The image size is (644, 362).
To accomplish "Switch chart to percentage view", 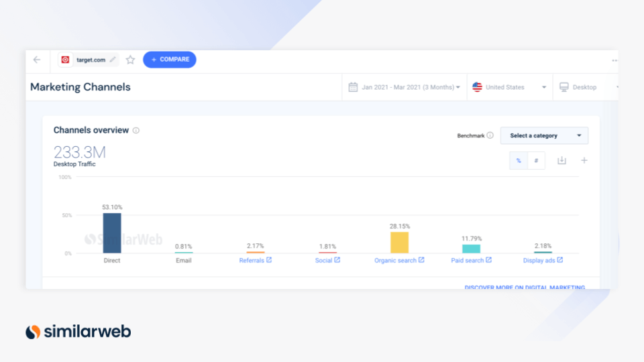I will (519, 160).
